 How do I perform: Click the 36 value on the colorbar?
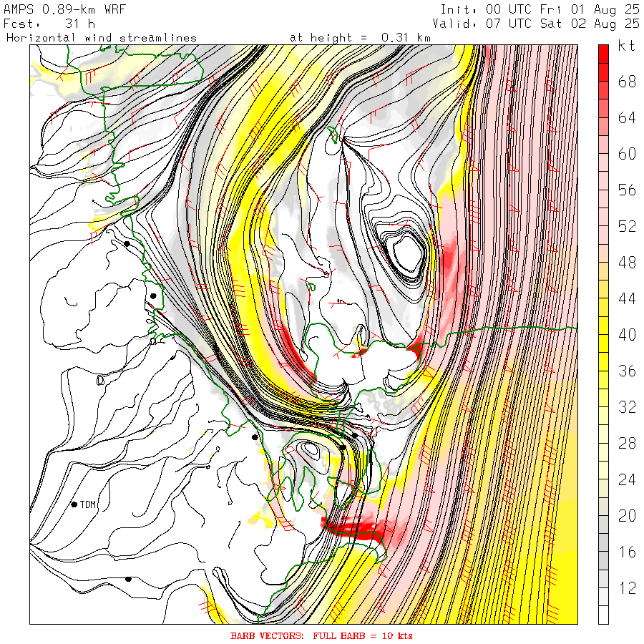pos(627,371)
